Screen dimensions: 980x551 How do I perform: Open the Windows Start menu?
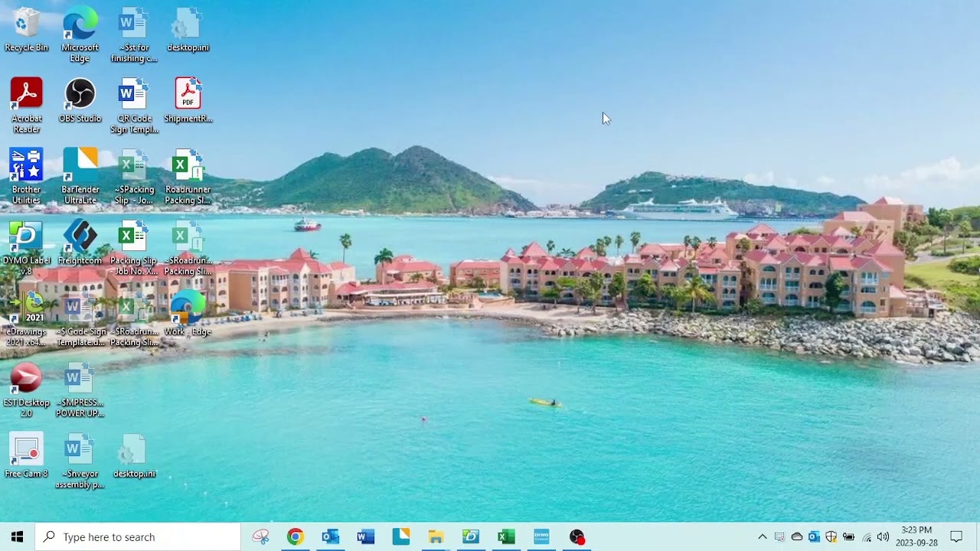pos(18,537)
